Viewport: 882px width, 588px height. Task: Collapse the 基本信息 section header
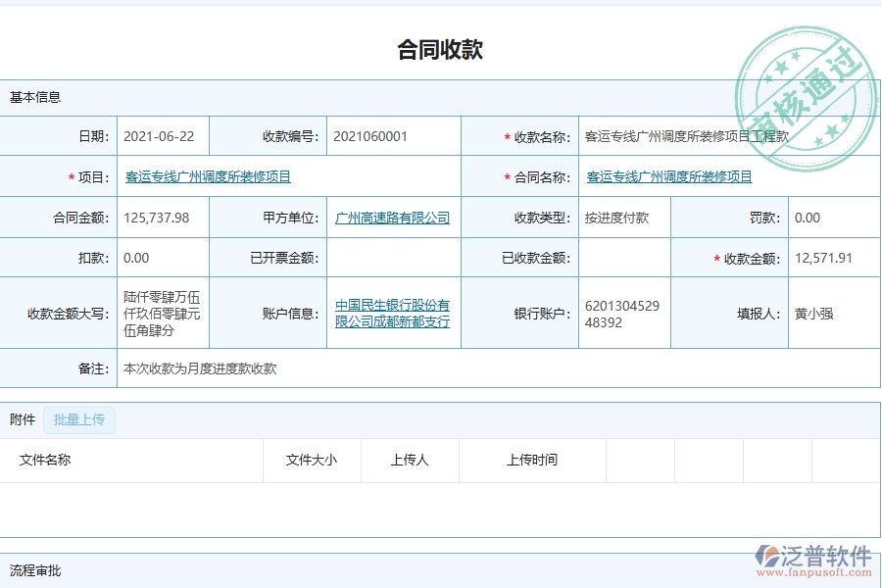tap(35, 96)
